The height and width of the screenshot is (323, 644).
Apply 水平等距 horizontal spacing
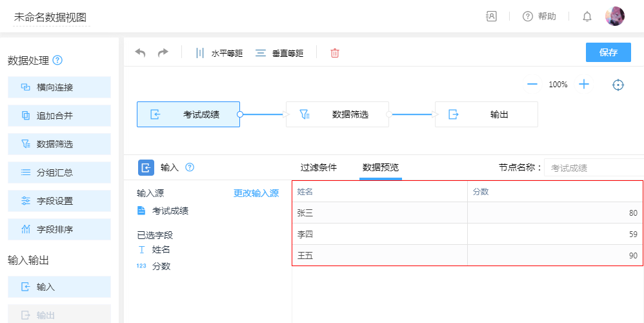[219, 53]
